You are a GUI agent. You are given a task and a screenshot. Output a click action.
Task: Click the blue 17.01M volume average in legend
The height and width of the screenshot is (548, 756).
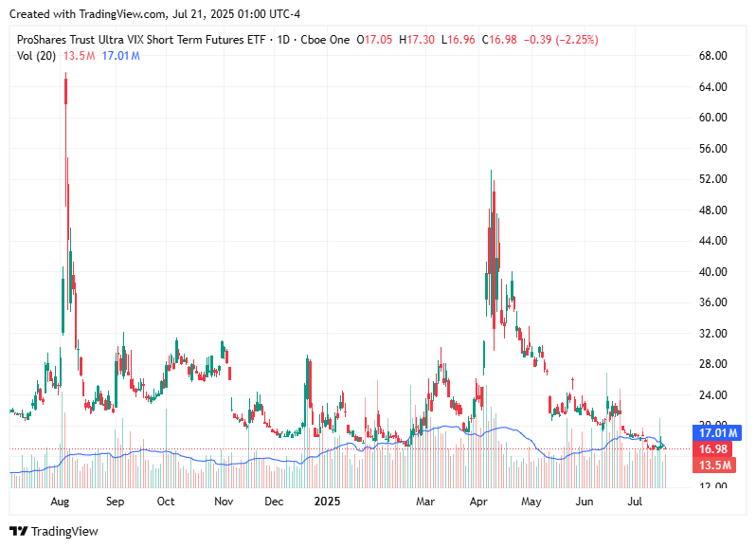pos(120,56)
